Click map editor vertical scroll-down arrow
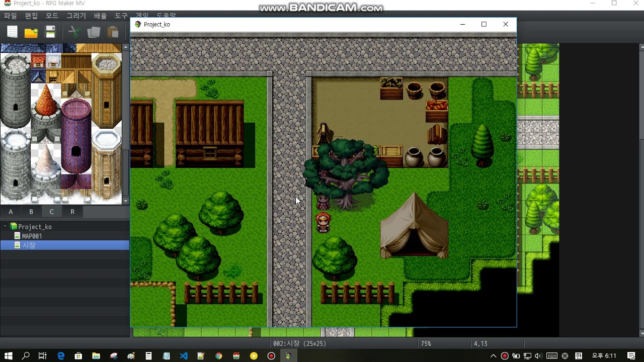 coord(641,333)
